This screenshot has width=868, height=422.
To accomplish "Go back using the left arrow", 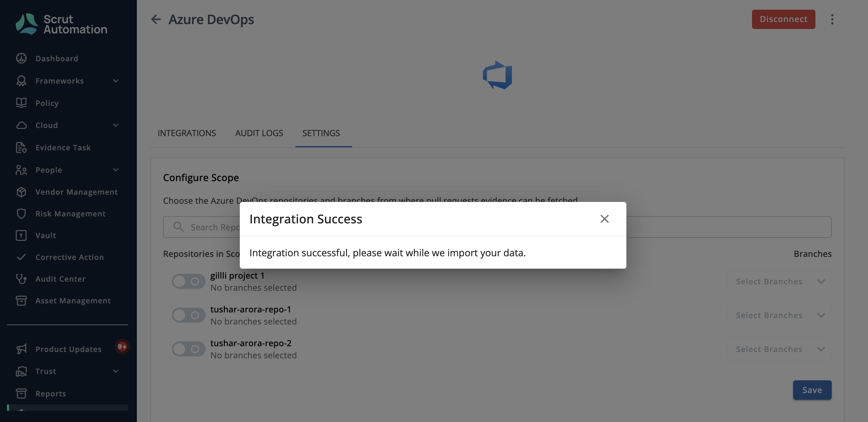I will pos(156,19).
